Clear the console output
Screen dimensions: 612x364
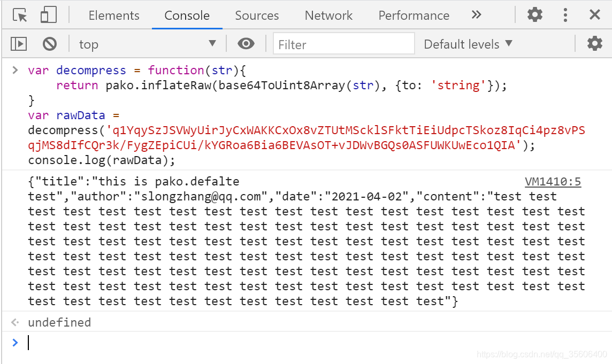(50, 44)
